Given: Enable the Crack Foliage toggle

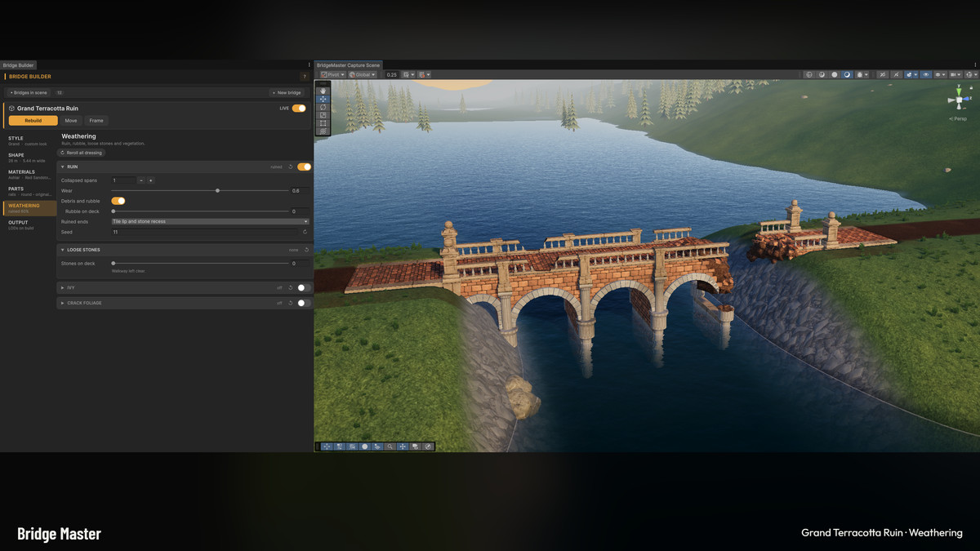Looking at the screenshot, I should click(x=304, y=303).
